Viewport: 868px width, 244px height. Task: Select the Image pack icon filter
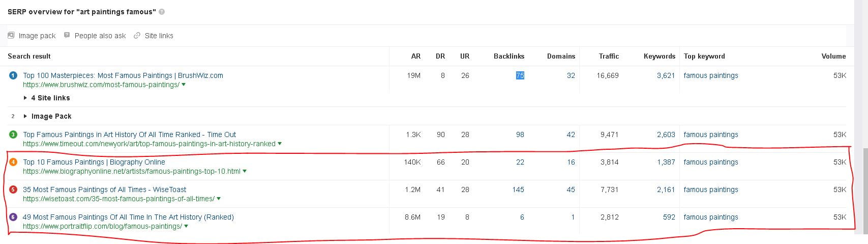click(11, 35)
